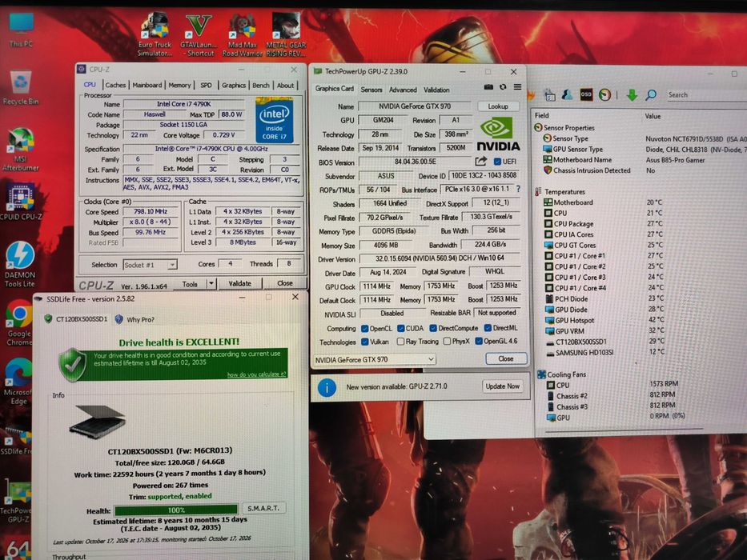The image size is (747, 560).
Task: Click CT120BX500SSD1 drive tab in SSDLife
Action: point(76,318)
